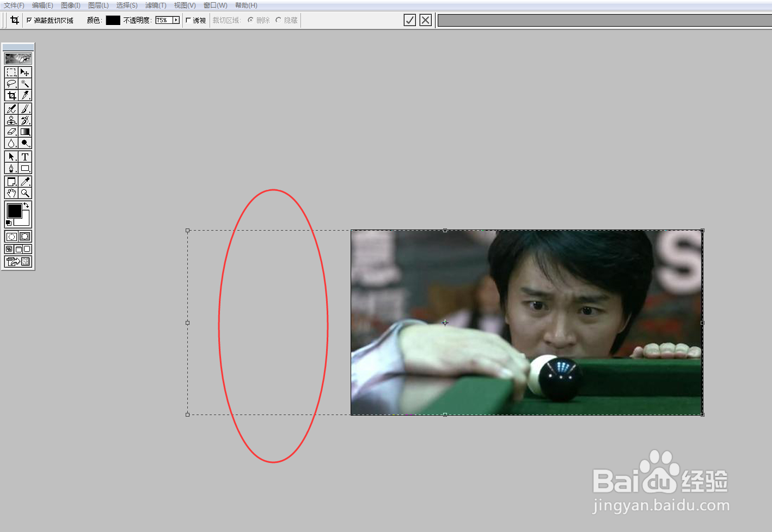Select the Blur tool

point(11,143)
